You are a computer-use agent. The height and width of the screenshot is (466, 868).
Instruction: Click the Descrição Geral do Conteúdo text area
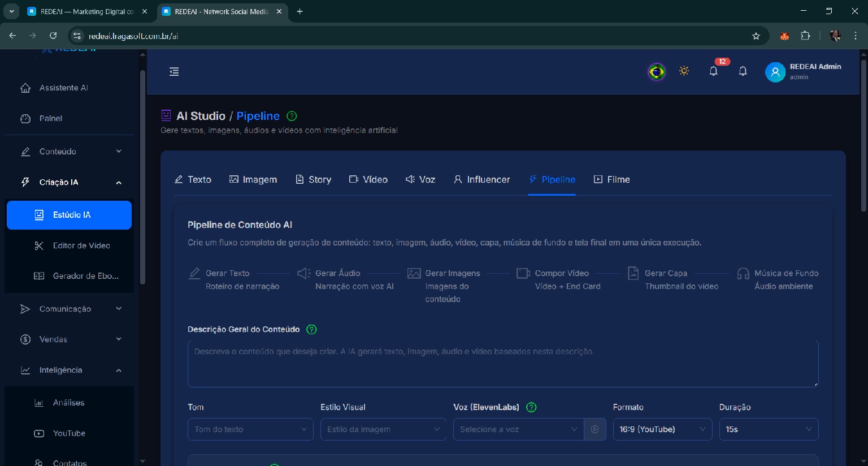tap(503, 364)
